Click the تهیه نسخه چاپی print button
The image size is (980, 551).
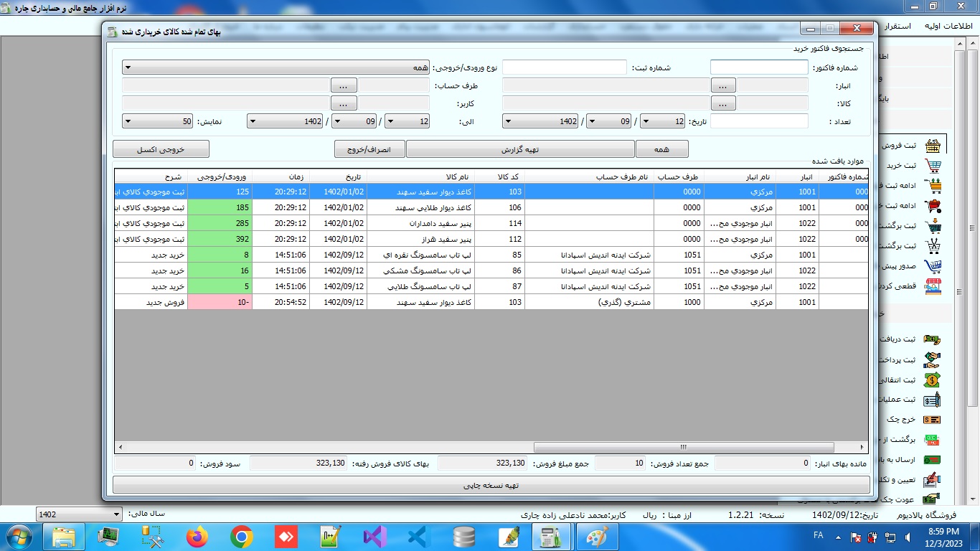[491, 486]
